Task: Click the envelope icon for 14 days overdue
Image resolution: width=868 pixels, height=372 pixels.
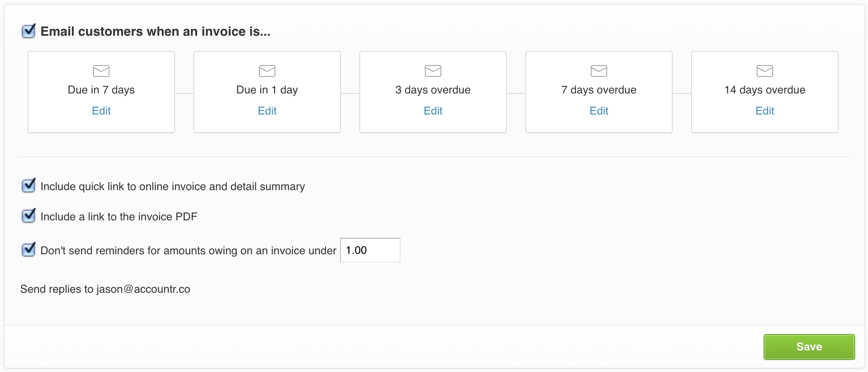Action: tap(765, 71)
